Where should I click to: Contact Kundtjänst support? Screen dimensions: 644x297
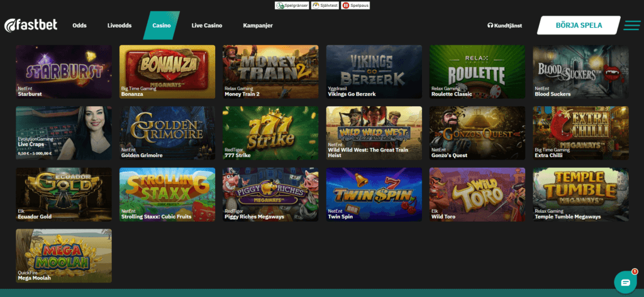505,26
